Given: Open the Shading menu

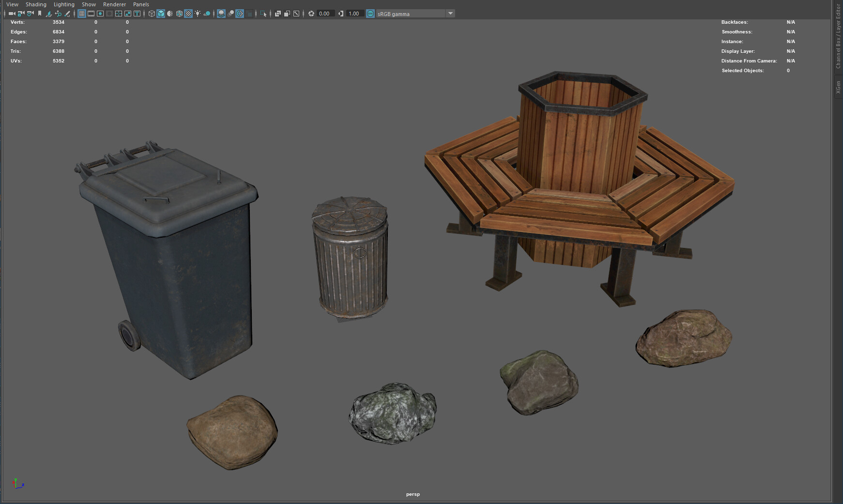Looking at the screenshot, I should click(x=36, y=4).
